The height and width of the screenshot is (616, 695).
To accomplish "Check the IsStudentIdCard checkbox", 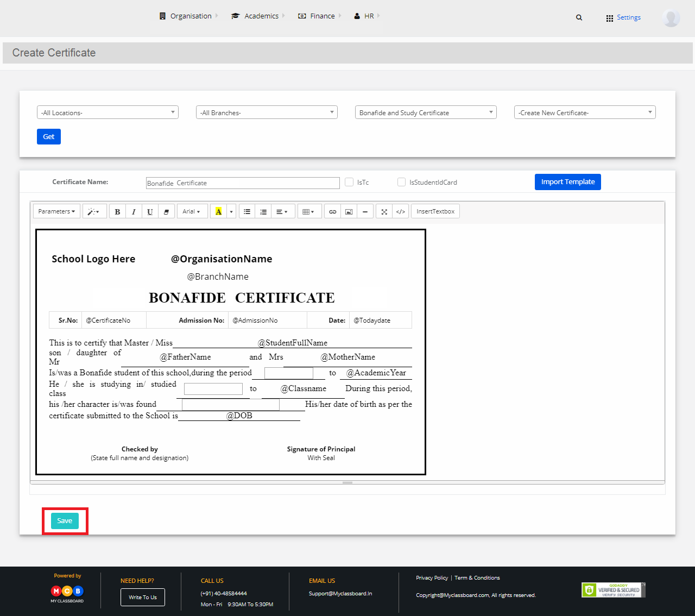I will coord(401,182).
